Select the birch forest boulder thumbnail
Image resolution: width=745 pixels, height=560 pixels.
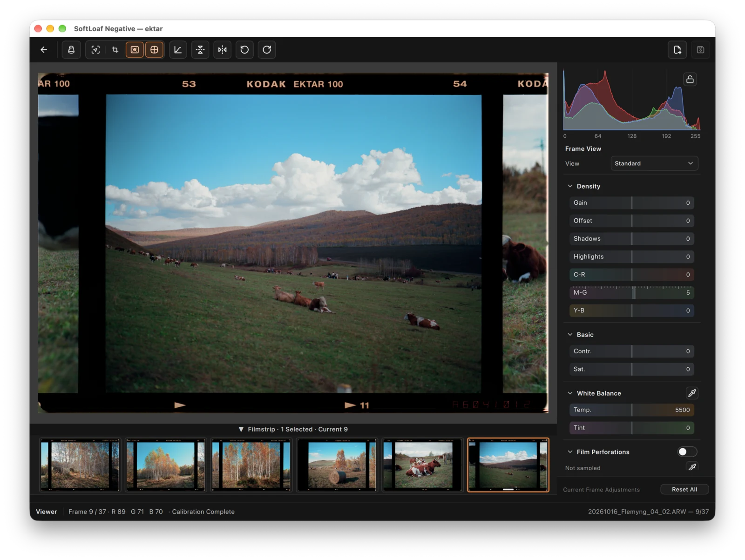tap(80, 465)
